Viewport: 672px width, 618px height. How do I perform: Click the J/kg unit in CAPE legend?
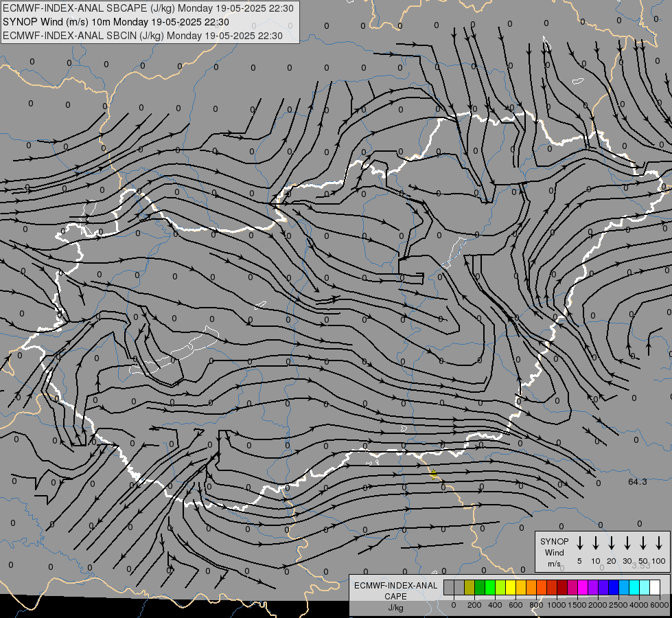395,608
